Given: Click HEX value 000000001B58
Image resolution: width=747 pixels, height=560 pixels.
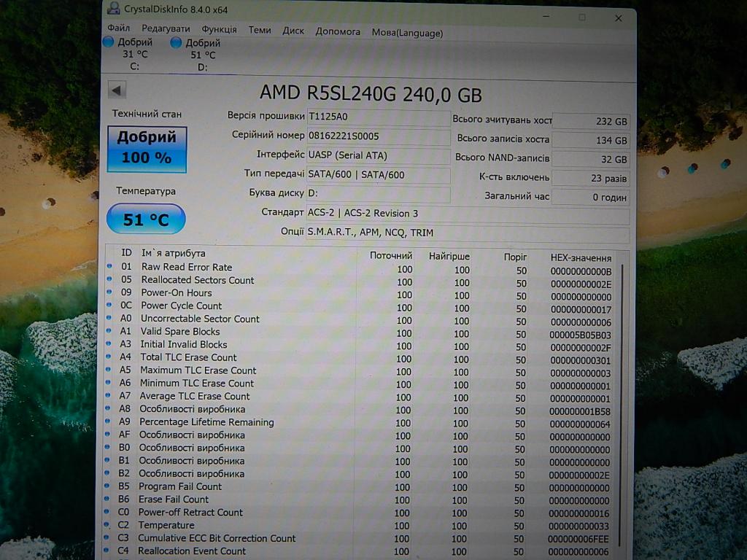Looking at the screenshot, I should pyautogui.click(x=580, y=412).
